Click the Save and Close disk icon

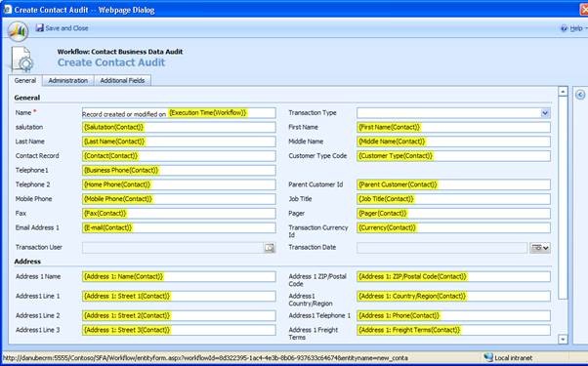pyautogui.click(x=40, y=27)
